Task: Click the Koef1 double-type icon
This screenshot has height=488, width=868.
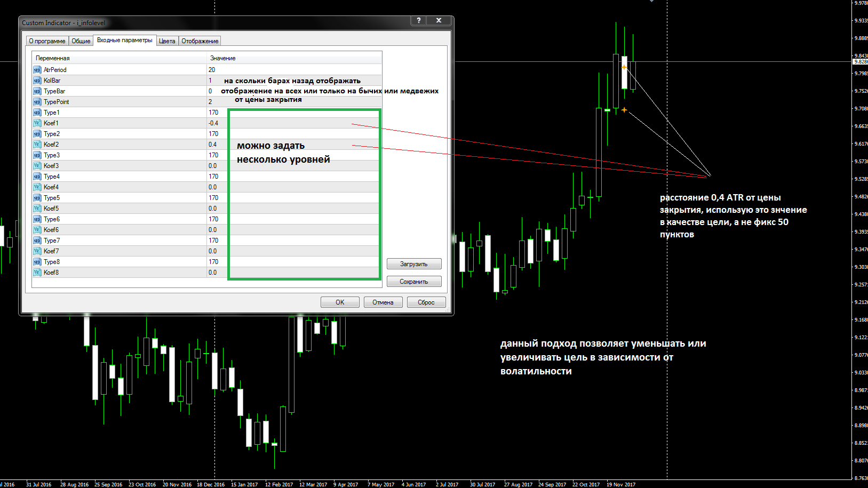Action: click(x=37, y=123)
